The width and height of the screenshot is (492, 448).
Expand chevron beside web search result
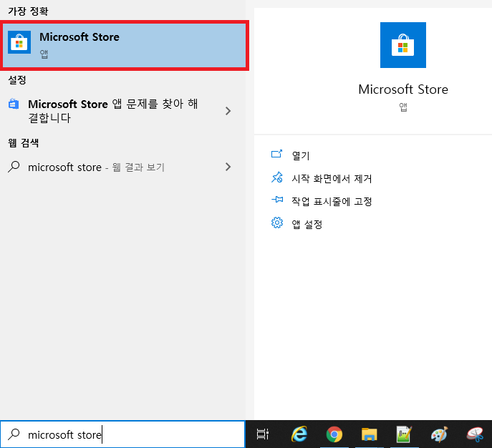[228, 167]
